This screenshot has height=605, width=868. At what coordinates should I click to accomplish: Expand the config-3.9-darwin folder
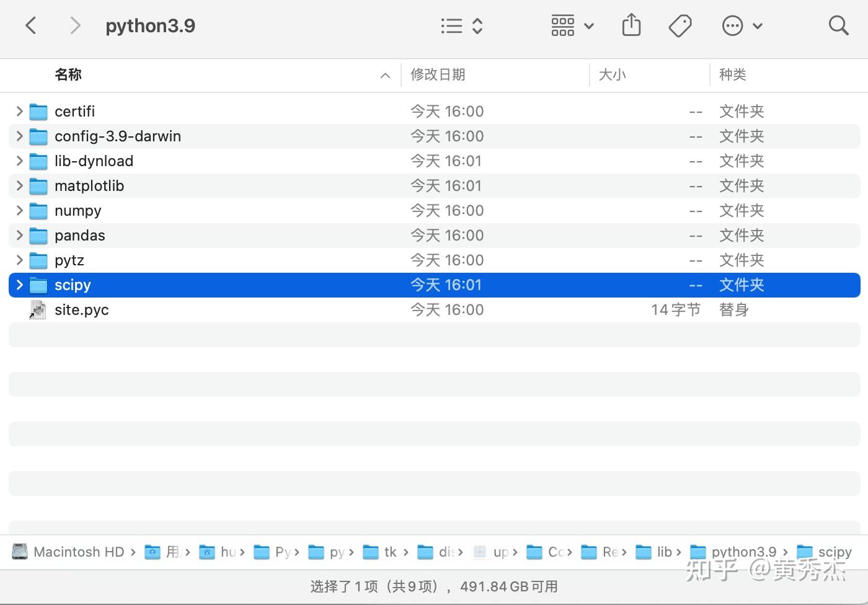(x=19, y=136)
